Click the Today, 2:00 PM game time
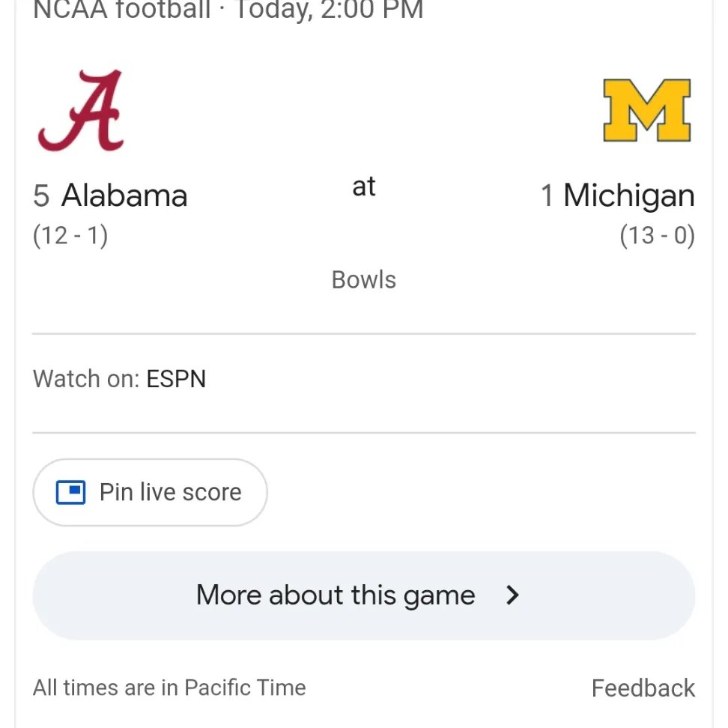The width and height of the screenshot is (728, 728). 330,10
